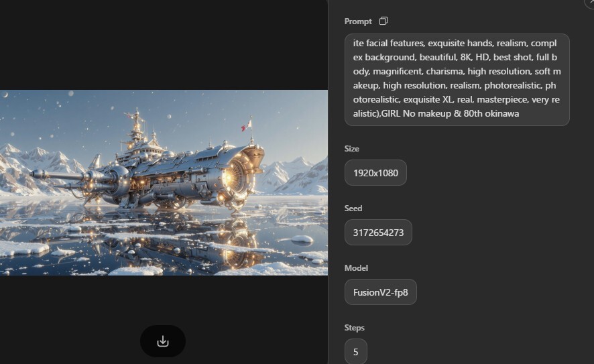Copy the prompt with the copy icon
Viewport: 594px width, 364px height.
383,21
